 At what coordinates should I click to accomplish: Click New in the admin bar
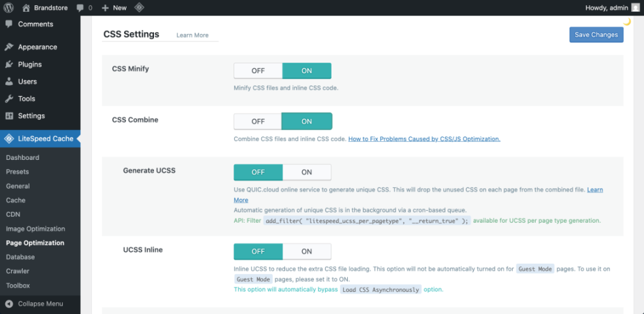pyautogui.click(x=119, y=8)
